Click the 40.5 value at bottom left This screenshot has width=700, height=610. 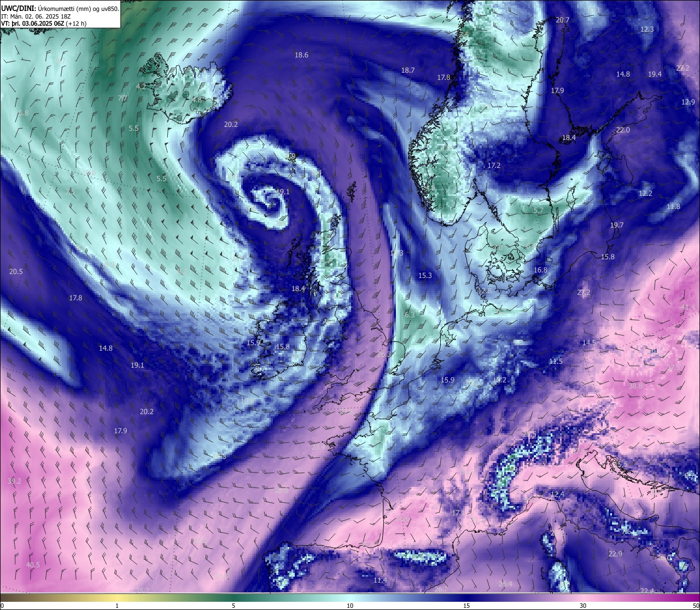pos(33,565)
